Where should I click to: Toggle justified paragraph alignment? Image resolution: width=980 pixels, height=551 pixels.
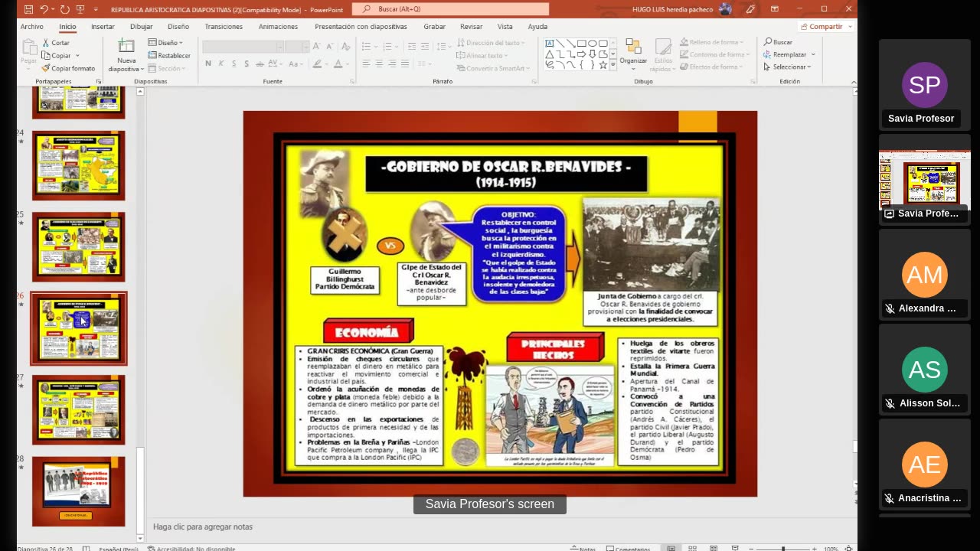(x=405, y=64)
